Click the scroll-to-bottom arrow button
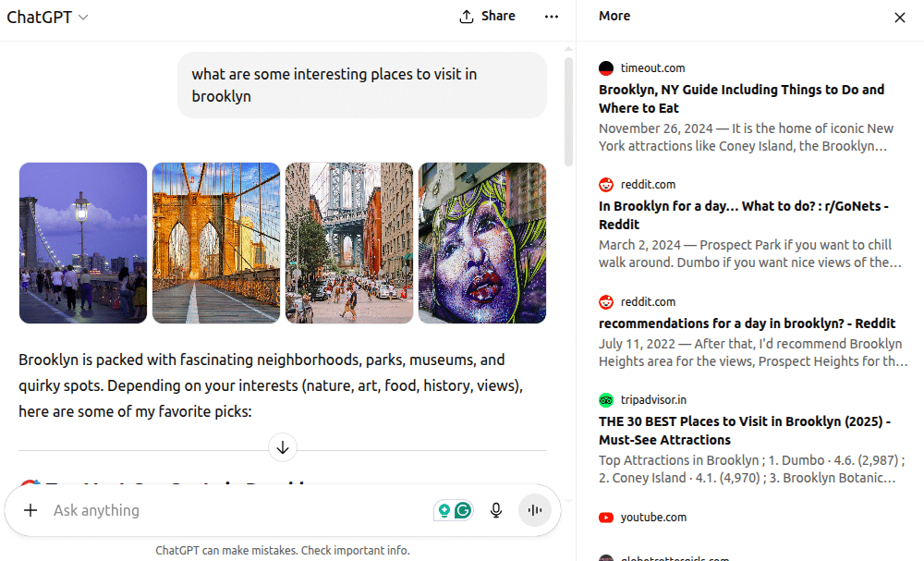Screen dimensions: 924x561 [x=283, y=447]
